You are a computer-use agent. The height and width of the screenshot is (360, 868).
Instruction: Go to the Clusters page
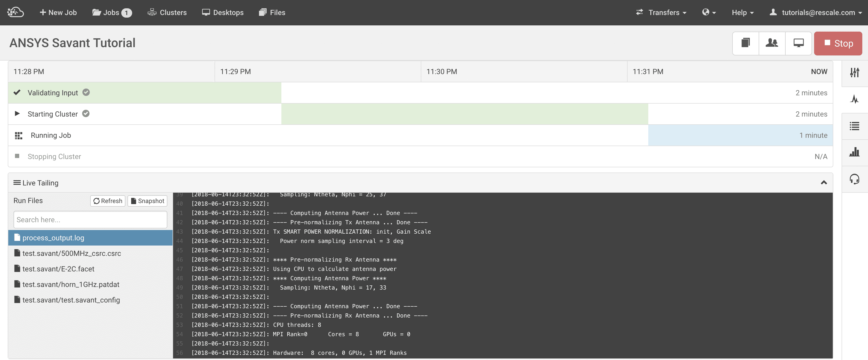click(167, 12)
